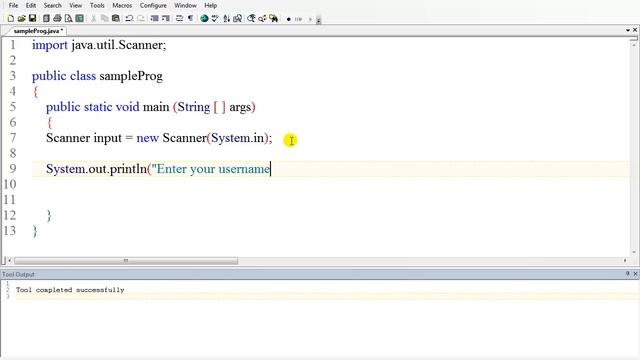View file in web browser globe icon

[x=204, y=18]
